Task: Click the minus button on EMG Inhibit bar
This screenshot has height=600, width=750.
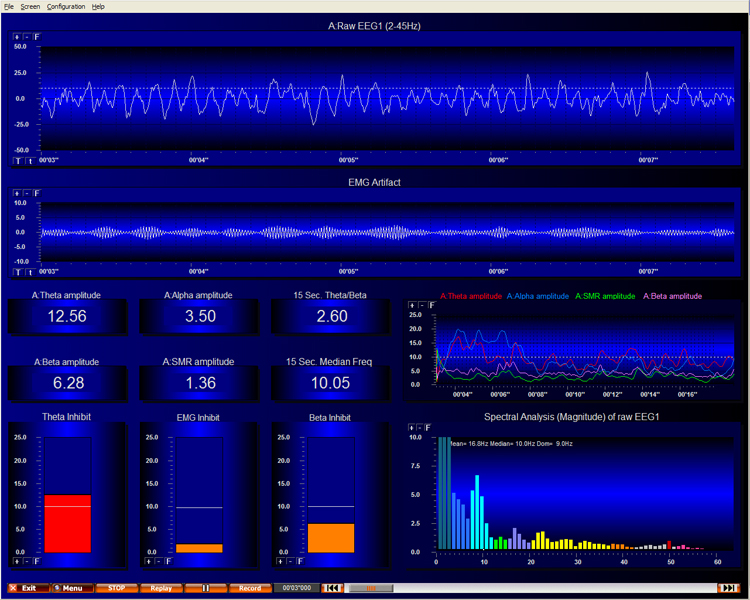Action: (x=159, y=561)
